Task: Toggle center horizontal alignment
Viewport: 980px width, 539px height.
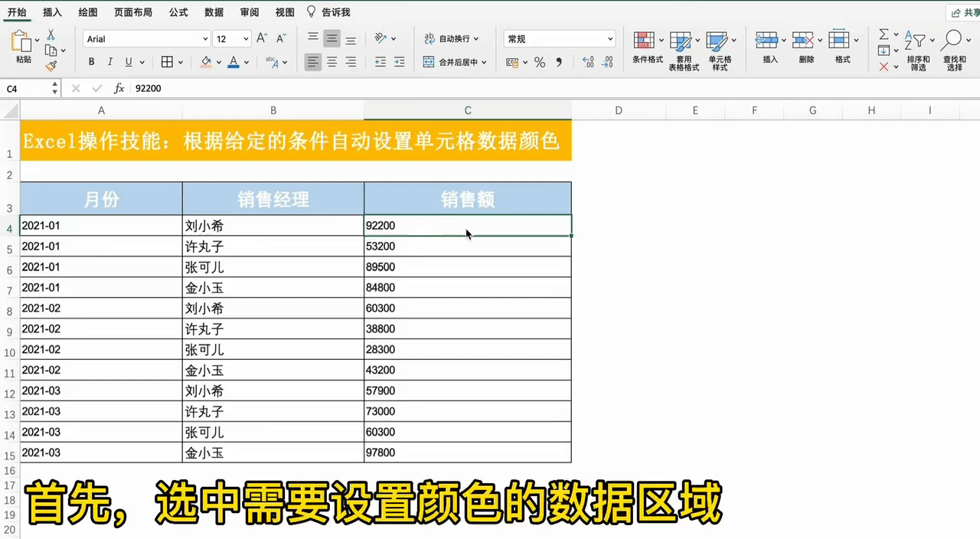Action: click(332, 62)
